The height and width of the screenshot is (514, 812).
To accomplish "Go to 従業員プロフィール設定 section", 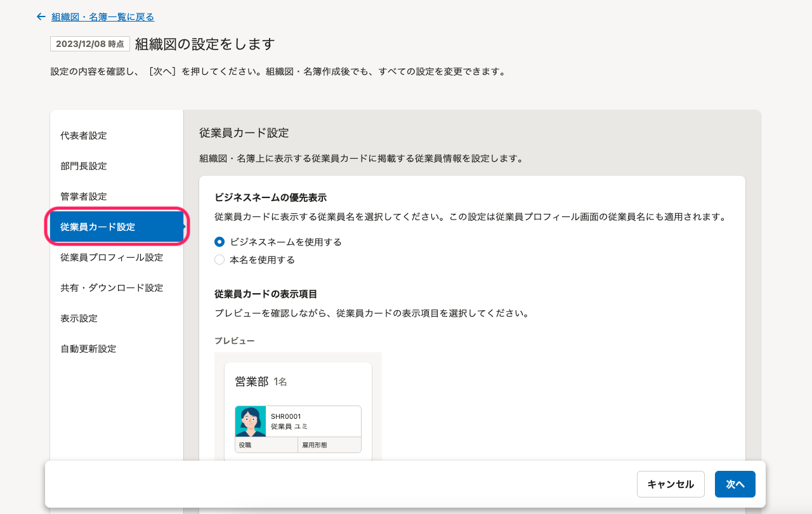I will tap(112, 257).
